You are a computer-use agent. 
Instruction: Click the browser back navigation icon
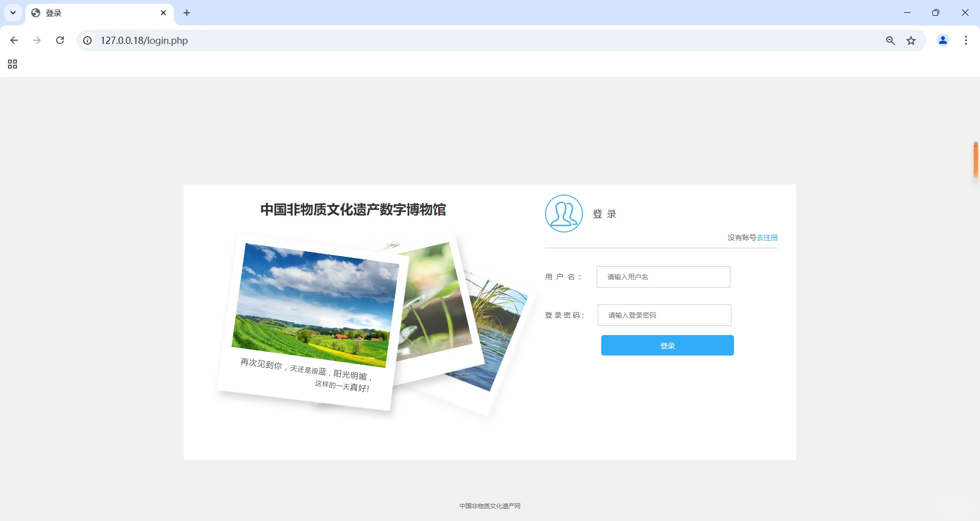point(14,40)
